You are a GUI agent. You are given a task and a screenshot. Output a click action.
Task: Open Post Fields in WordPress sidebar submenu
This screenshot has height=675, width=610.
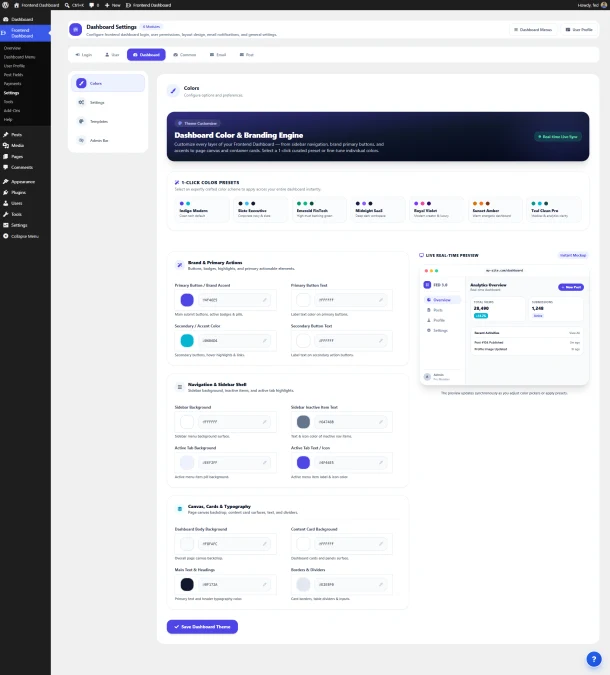point(13,75)
